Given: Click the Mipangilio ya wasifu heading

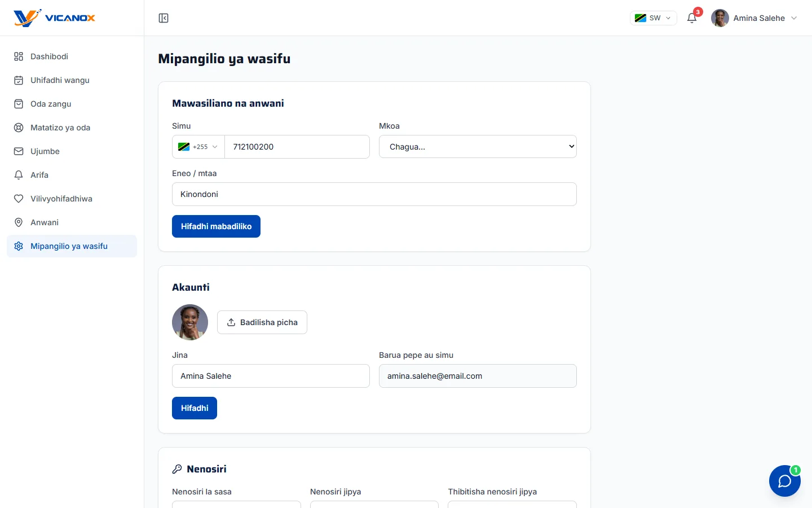Looking at the screenshot, I should pyautogui.click(x=224, y=59).
